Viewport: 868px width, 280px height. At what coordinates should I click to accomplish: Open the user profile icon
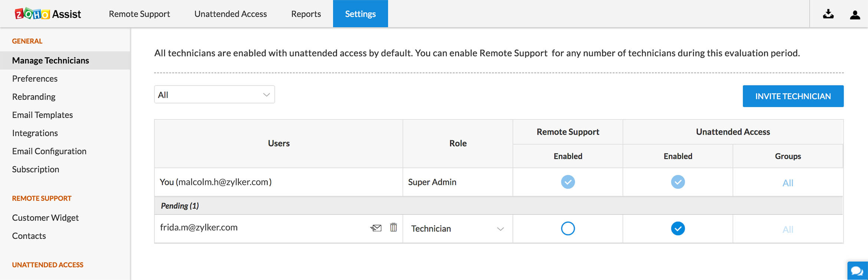pyautogui.click(x=855, y=14)
